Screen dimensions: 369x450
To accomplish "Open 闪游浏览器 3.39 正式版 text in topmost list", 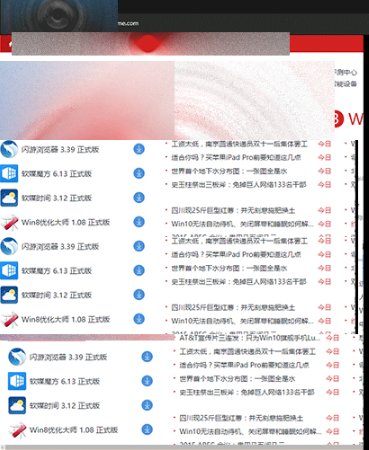I will (60, 149).
